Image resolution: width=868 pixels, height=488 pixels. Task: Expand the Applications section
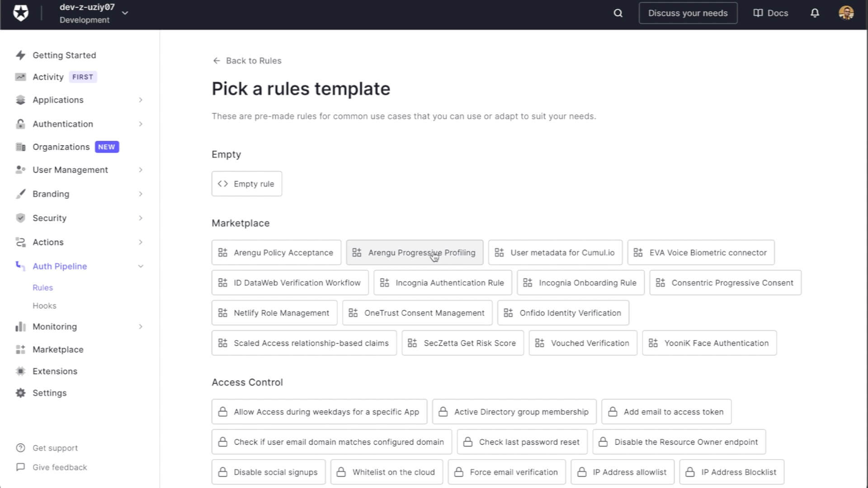(x=141, y=100)
